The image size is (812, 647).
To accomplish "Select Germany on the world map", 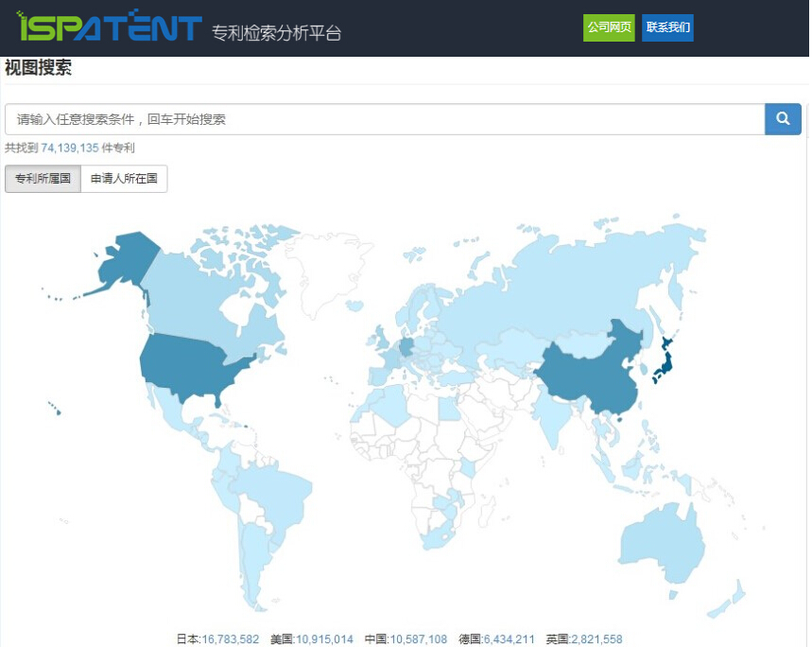I will pos(407,347).
